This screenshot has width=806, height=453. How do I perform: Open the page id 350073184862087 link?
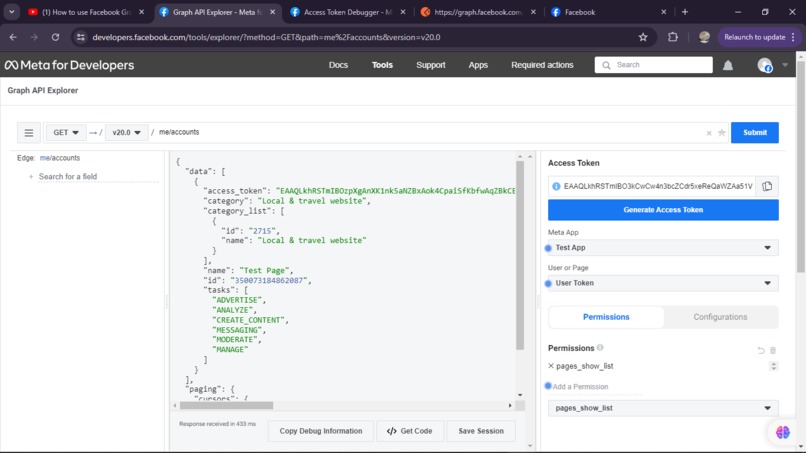click(x=271, y=281)
